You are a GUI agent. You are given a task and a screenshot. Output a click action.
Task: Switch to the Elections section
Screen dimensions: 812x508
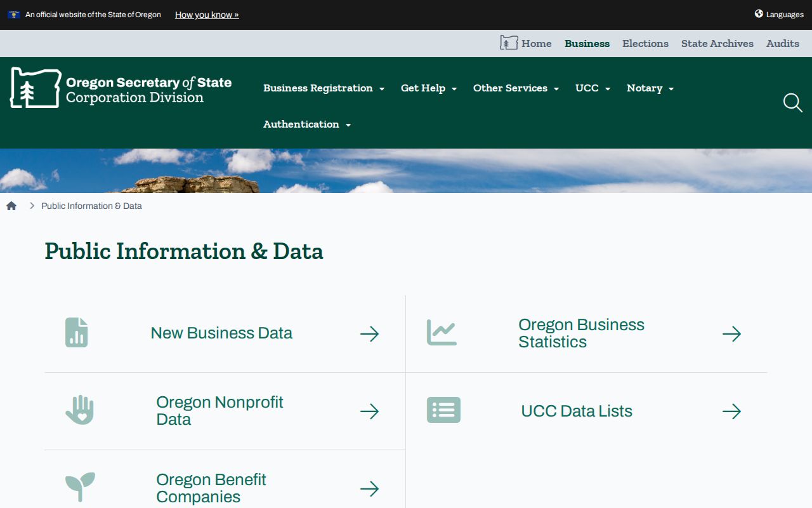tap(645, 43)
